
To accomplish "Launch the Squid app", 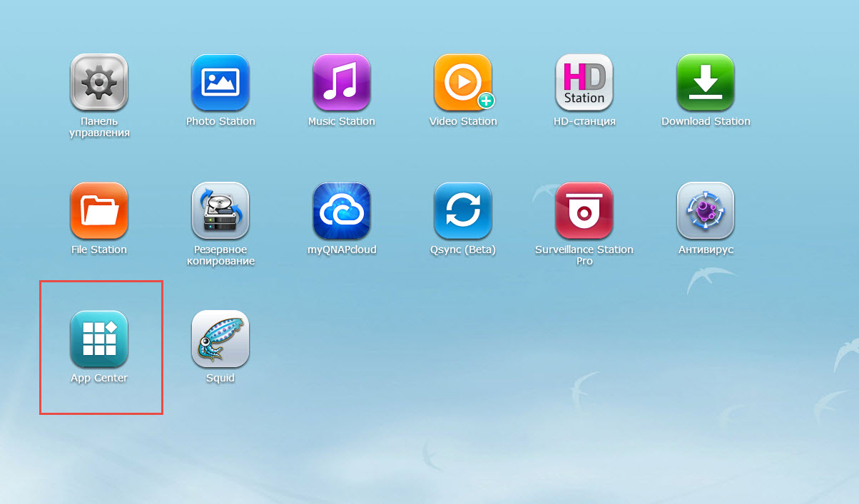I will tap(220, 339).
